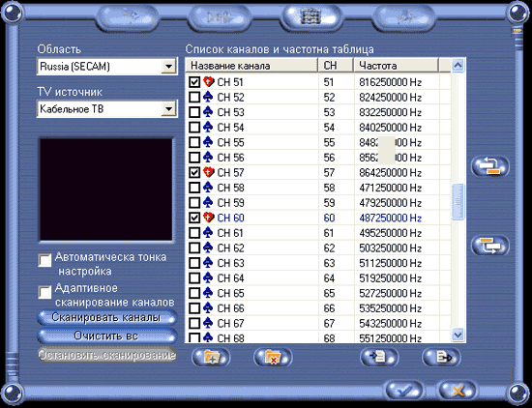532x408 pixels.
Task: Uncheck the CH 57 checkbox
Action: click(x=194, y=173)
